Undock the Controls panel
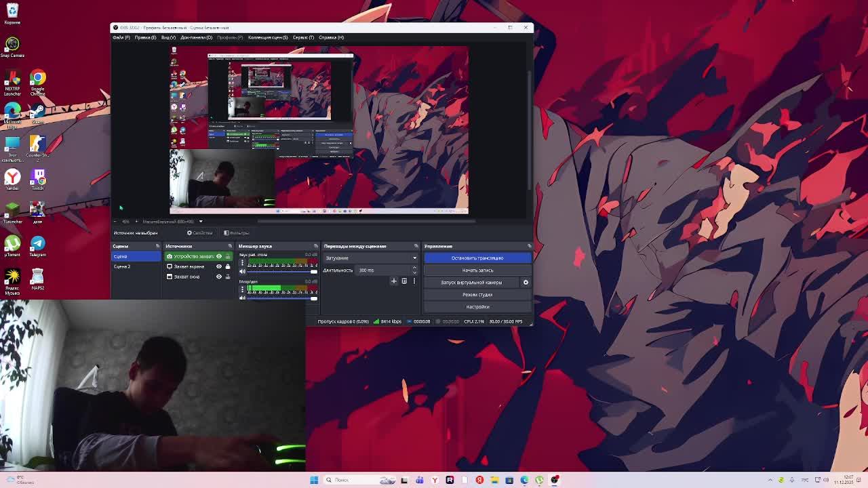Viewport: 868px width, 488px height. (x=530, y=246)
